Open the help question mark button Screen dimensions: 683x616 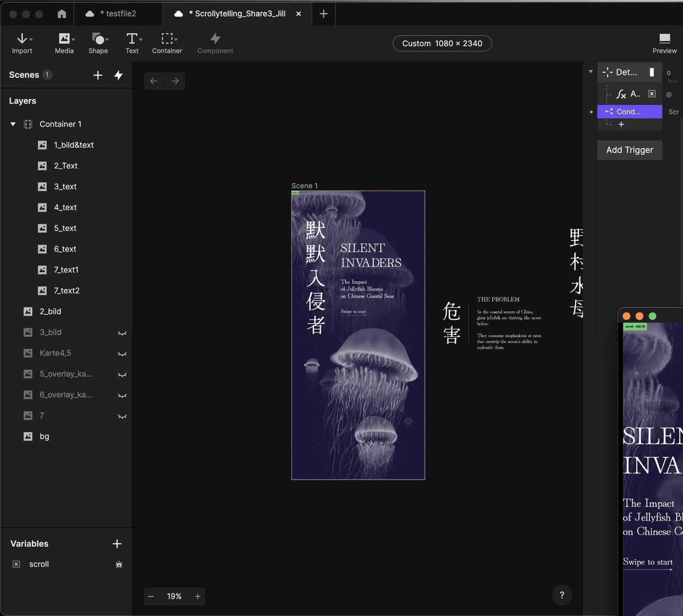(x=562, y=595)
